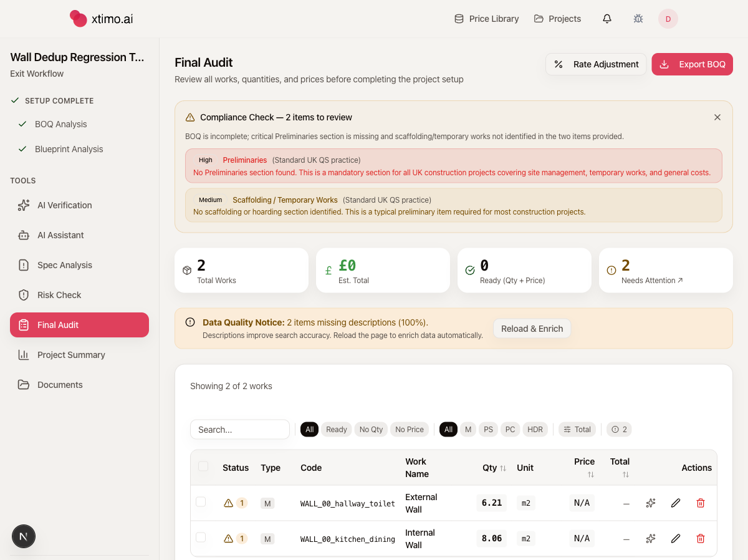Click the Export BOQ button

pos(692,64)
